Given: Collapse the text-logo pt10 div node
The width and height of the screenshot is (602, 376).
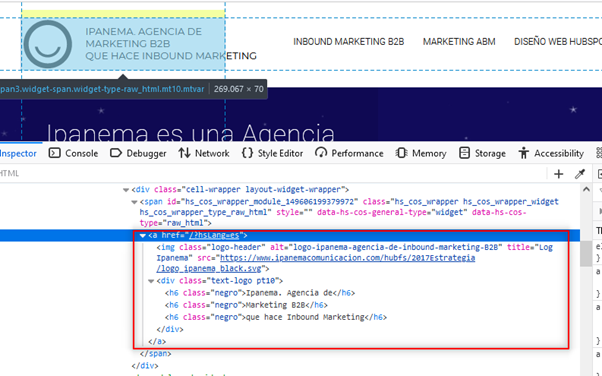Looking at the screenshot, I should [x=151, y=281].
